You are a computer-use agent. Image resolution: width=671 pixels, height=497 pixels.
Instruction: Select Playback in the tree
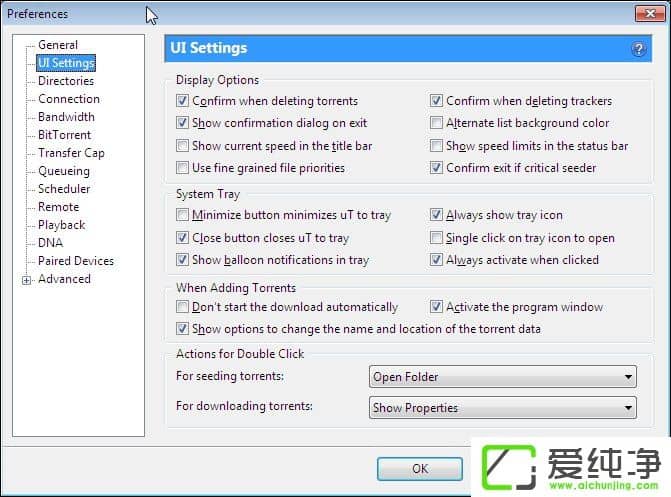click(x=61, y=225)
